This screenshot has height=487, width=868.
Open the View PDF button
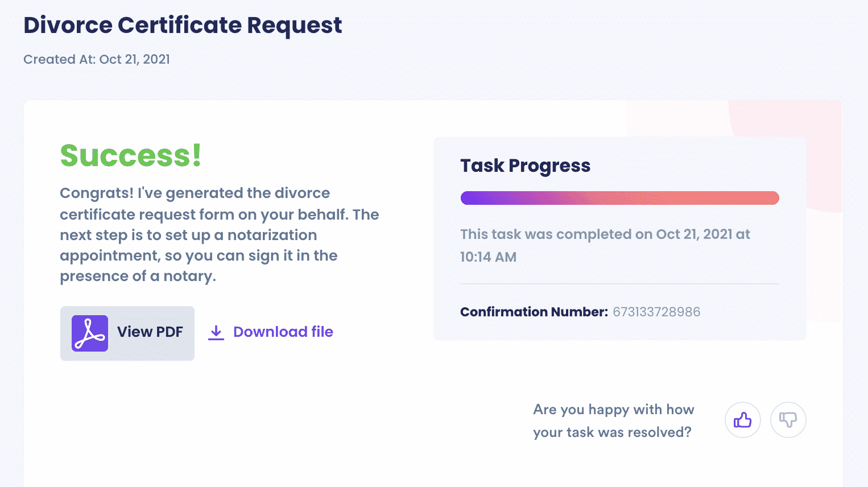click(127, 333)
